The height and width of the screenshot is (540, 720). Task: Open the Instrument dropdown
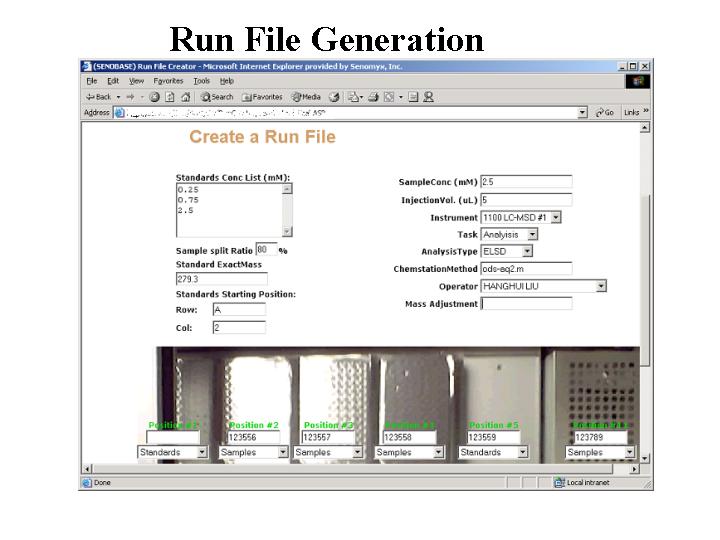tap(521, 217)
